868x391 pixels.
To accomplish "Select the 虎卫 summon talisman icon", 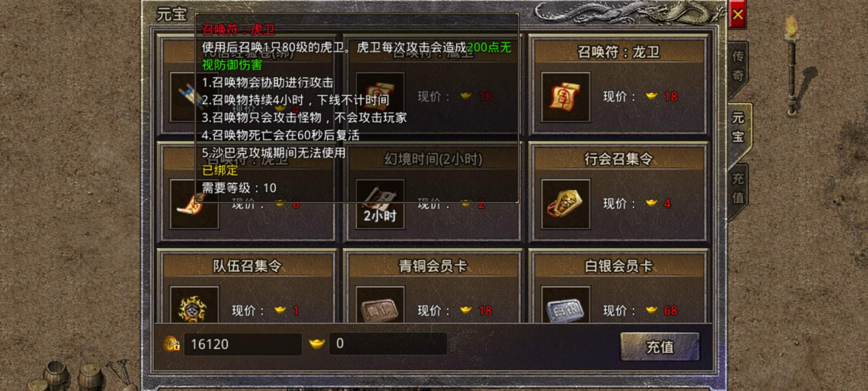I will pyautogui.click(x=194, y=204).
